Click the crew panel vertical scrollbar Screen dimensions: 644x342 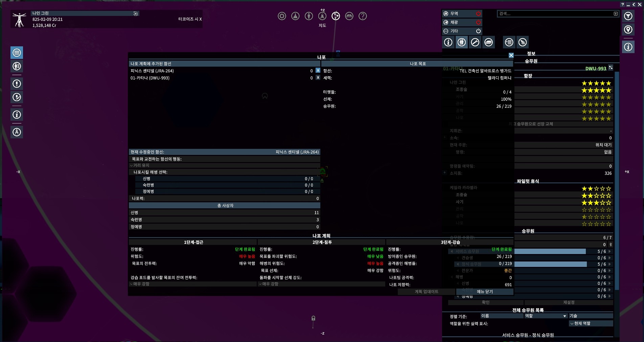coord(617,180)
